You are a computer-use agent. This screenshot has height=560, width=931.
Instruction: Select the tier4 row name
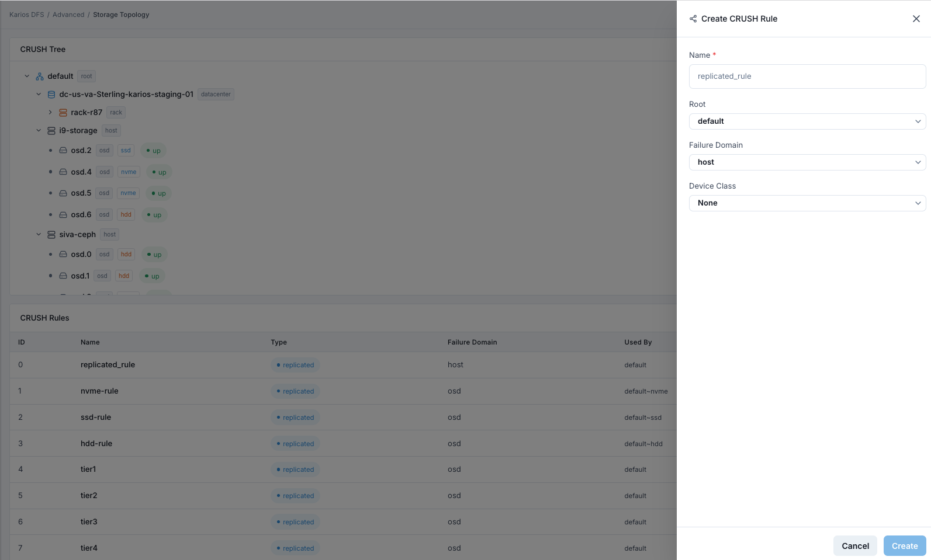[89, 548]
